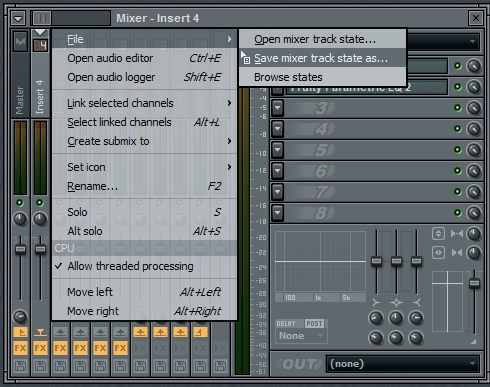Click the high shelf EQ band icon
The height and width of the screenshot is (387, 490).
point(416,302)
